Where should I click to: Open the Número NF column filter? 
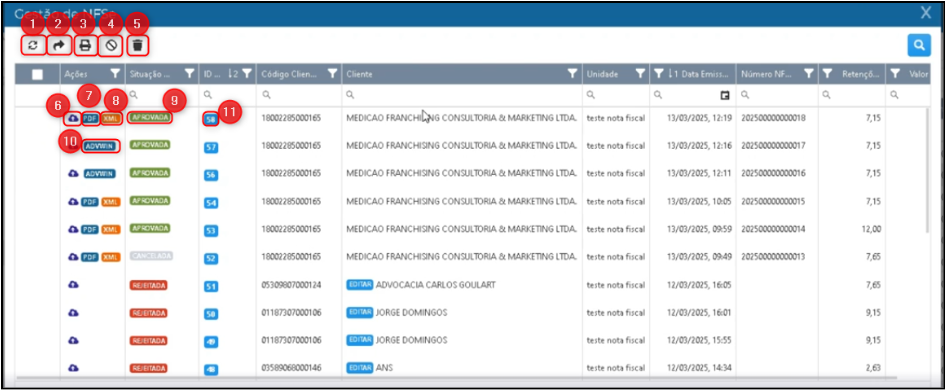tap(808, 74)
